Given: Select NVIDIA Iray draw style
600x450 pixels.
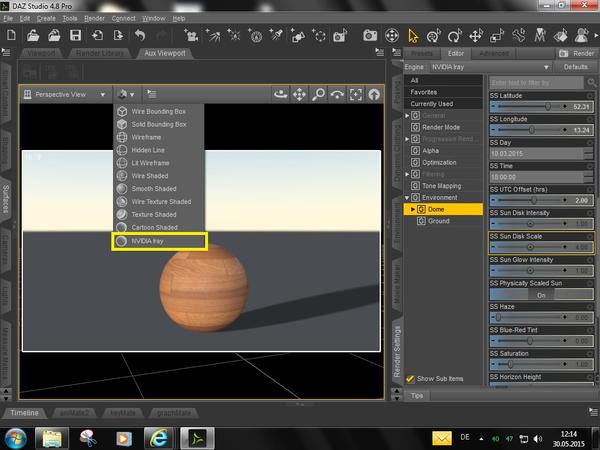Looking at the screenshot, I should coord(160,241).
